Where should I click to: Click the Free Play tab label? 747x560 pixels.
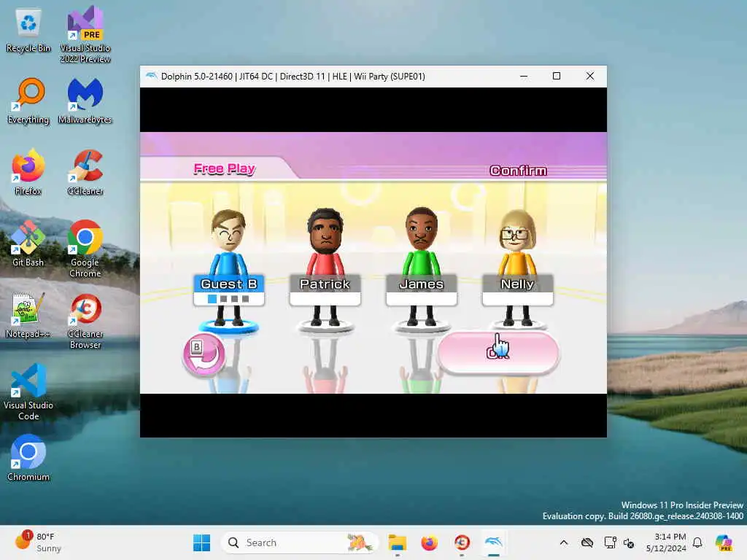(x=225, y=168)
